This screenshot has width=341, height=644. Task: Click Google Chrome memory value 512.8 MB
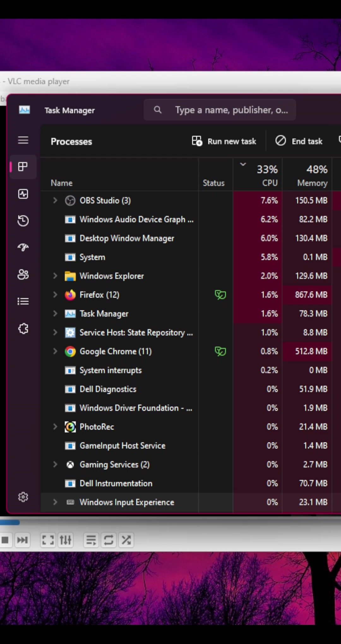(311, 351)
